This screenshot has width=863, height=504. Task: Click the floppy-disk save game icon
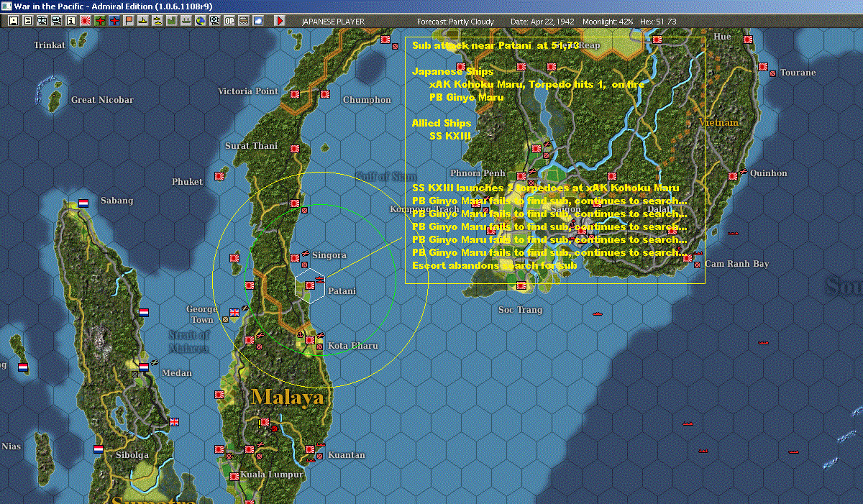(13, 21)
